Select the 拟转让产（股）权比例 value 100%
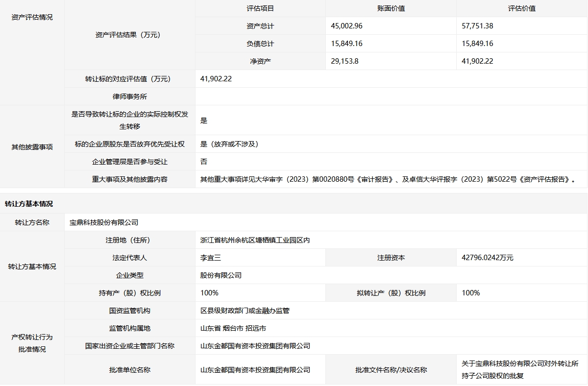The height and width of the screenshot is (386, 588). point(471,293)
